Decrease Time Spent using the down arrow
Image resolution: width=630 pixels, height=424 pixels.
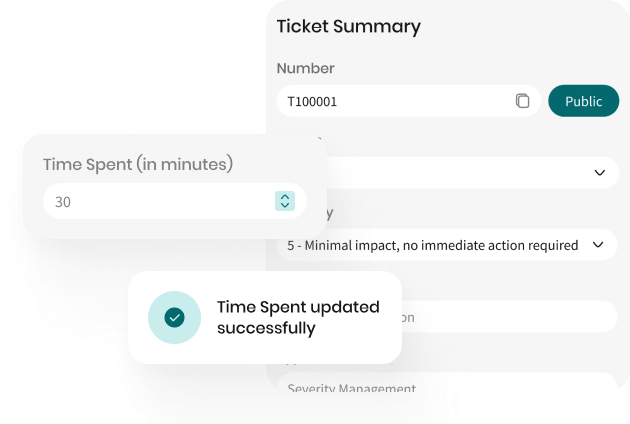pos(285,206)
